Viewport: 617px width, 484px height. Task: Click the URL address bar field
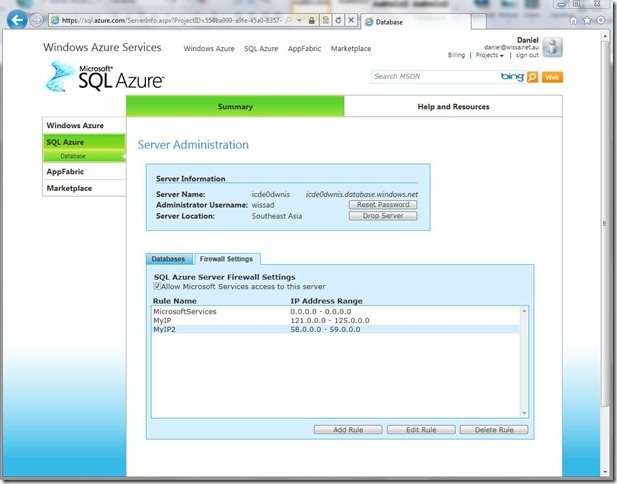coord(171,20)
